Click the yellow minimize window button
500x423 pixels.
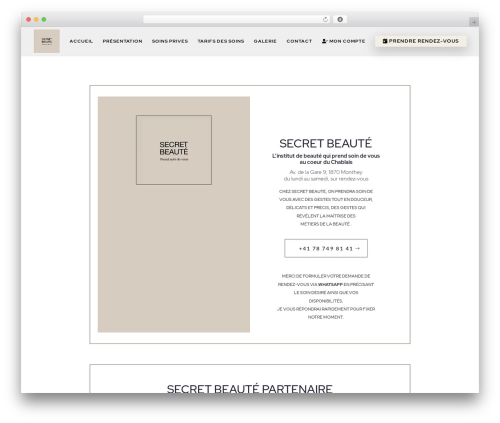click(x=36, y=19)
